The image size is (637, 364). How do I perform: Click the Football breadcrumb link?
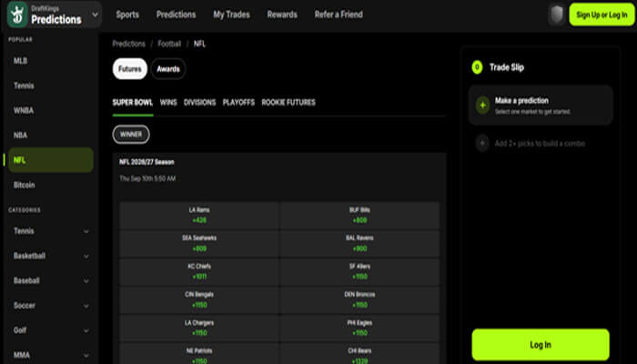[169, 44]
